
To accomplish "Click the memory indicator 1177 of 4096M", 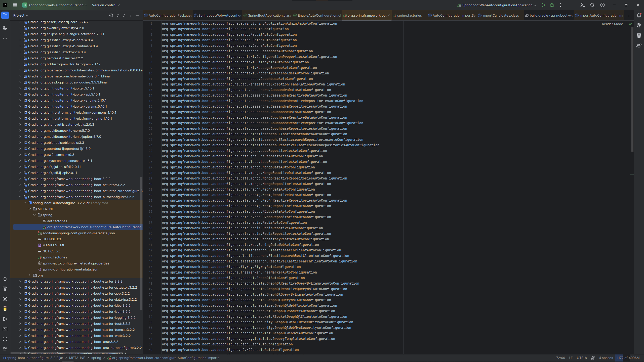I will point(628,358).
